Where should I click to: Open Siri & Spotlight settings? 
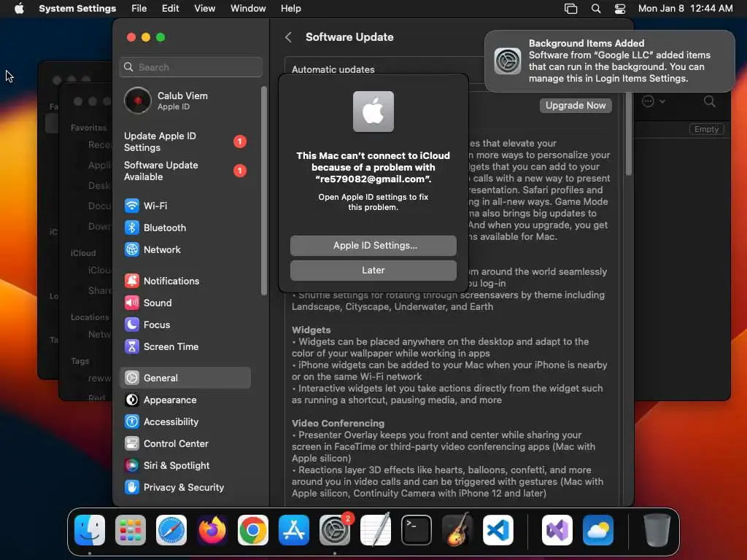(x=167, y=466)
